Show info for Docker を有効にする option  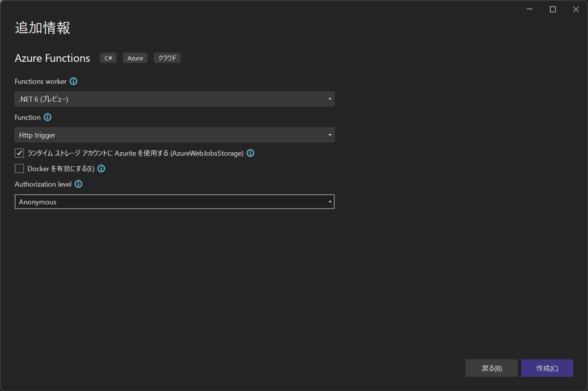(x=101, y=169)
